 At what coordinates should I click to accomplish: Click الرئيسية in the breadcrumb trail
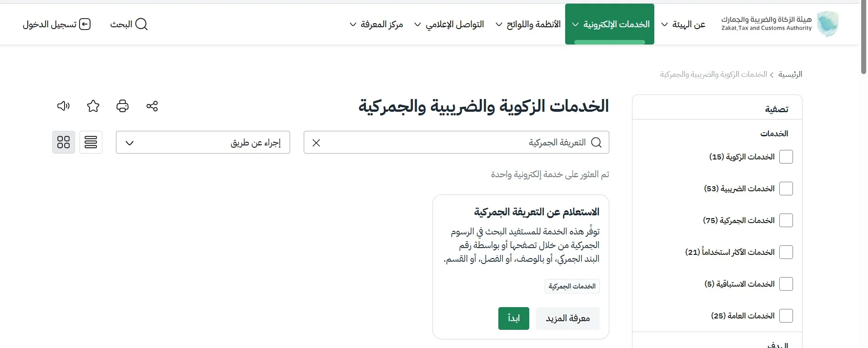point(791,74)
